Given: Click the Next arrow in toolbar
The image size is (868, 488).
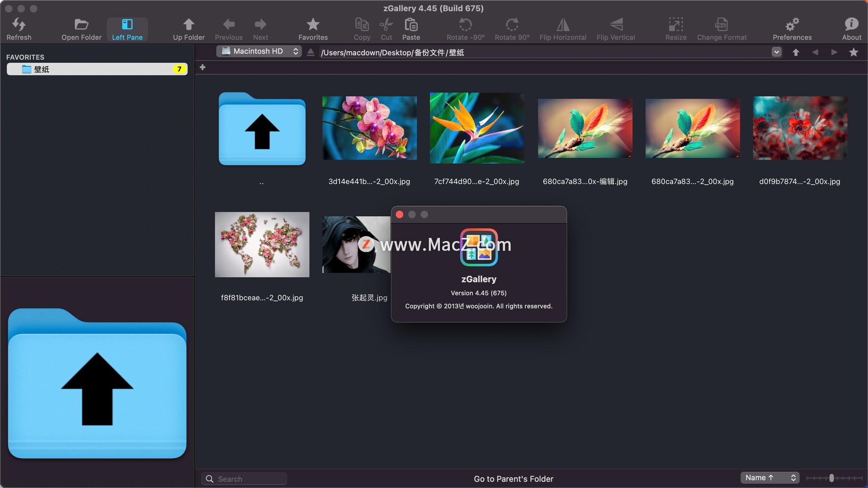Looking at the screenshot, I should click(x=260, y=29).
